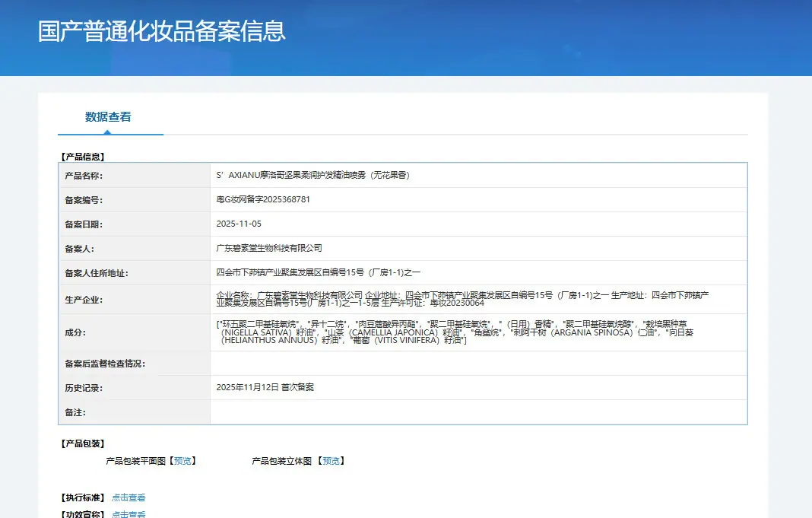Select 备案人 value 广东碧素堂生物科技有限公司
The width and height of the screenshot is (812, 518).
coord(269,248)
